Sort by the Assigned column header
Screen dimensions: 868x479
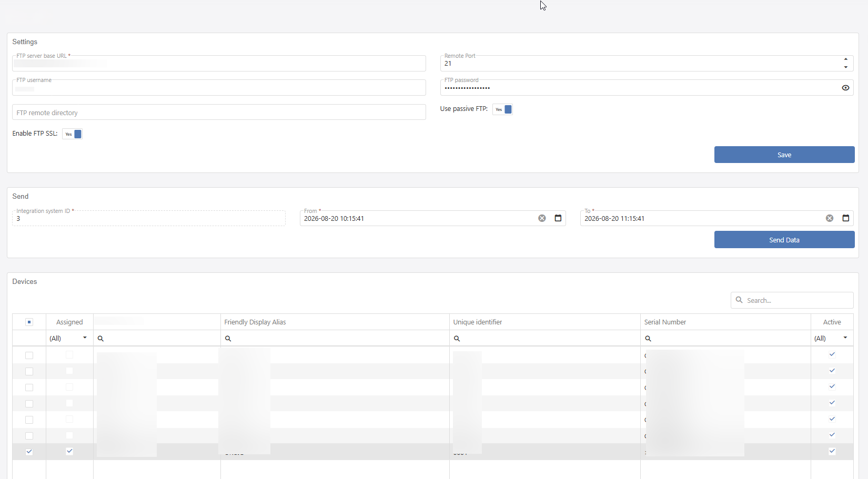pos(69,322)
